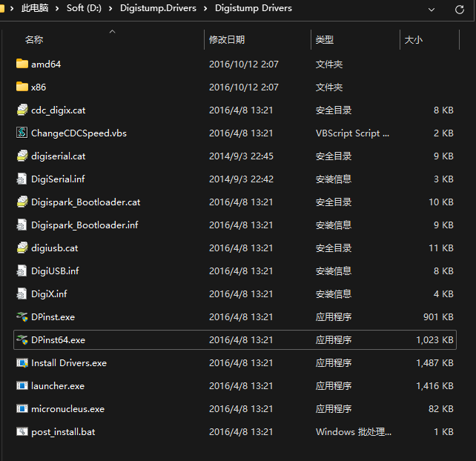The width and height of the screenshot is (476, 461).
Task: Sort files by the 名称 column
Action: (34, 40)
